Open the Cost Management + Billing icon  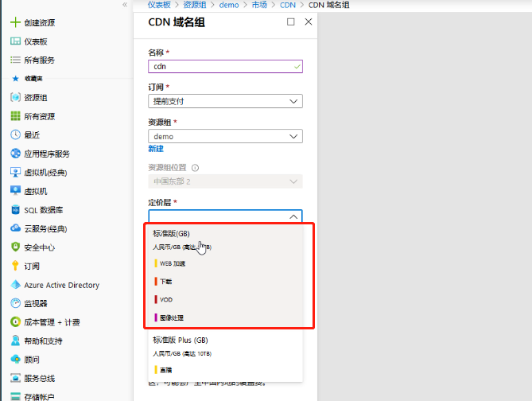[15, 322]
